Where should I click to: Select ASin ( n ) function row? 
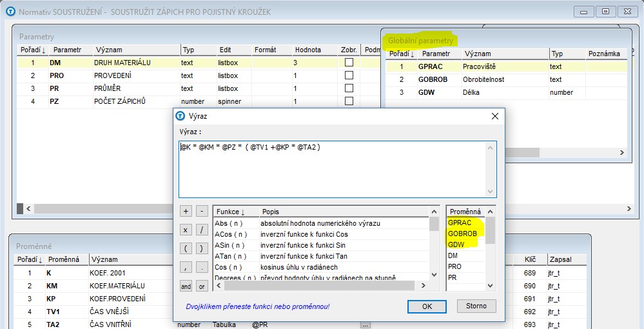(x=321, y=246)
